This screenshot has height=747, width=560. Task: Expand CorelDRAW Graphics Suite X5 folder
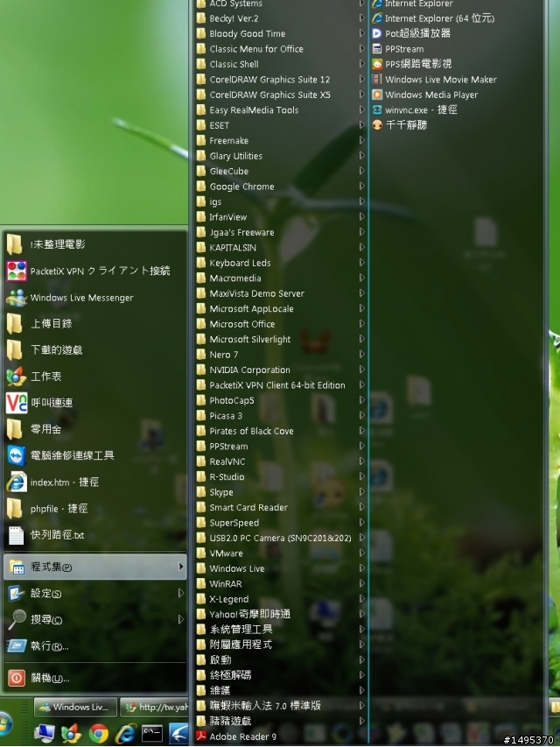[x=281, y=95]
